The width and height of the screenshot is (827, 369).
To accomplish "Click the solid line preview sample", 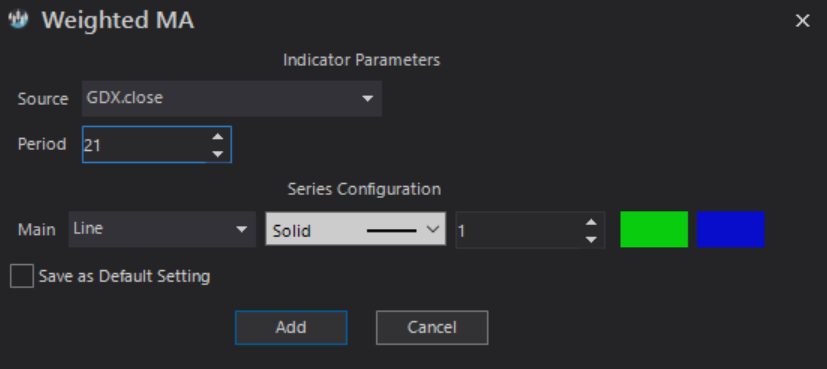I will [392, 230].
